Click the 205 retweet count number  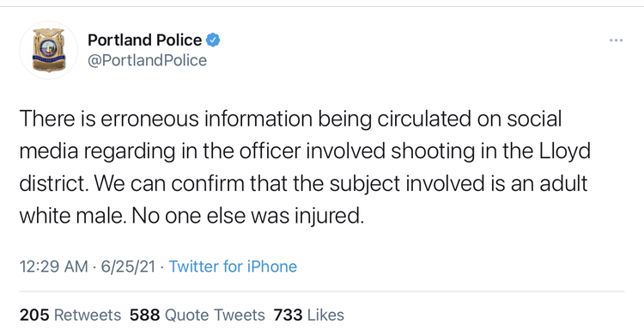point(34,315)
